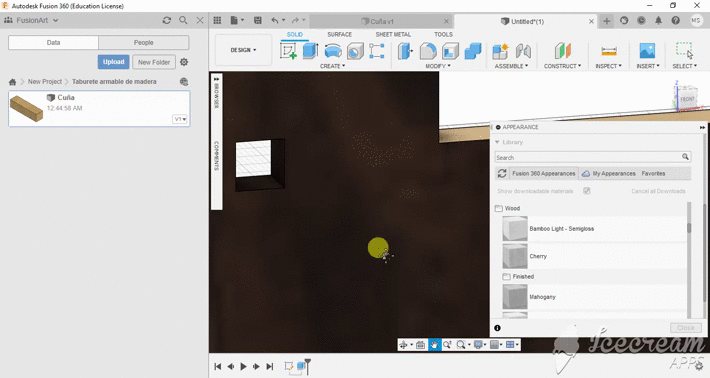Redo the last action
This screenshot has height=378, width=710.
[x=295, y=20]
